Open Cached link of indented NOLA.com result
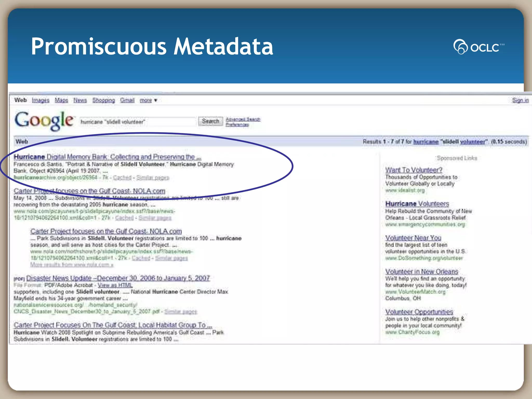Screen dimensions: 532x399 click(141, 258)
